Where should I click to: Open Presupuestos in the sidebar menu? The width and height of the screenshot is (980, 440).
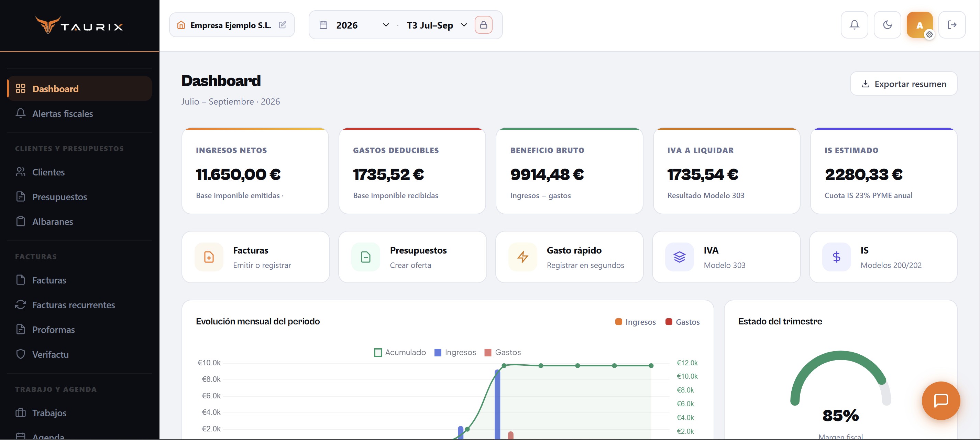79,197
